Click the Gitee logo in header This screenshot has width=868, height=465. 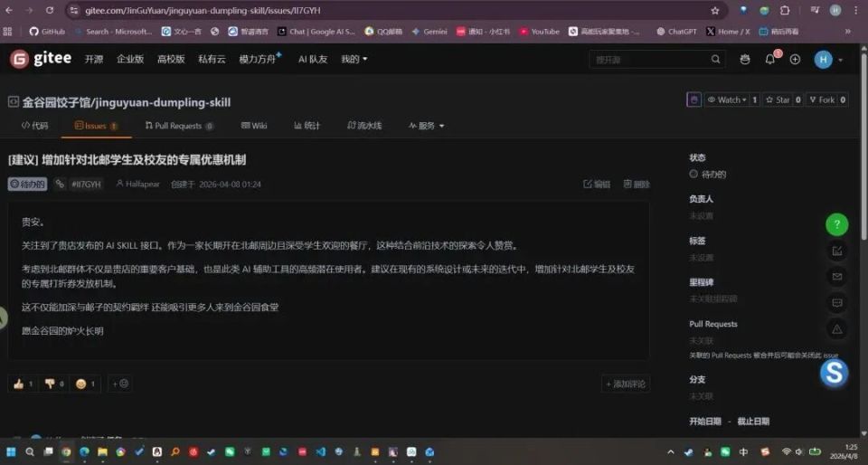pos(41,59)
